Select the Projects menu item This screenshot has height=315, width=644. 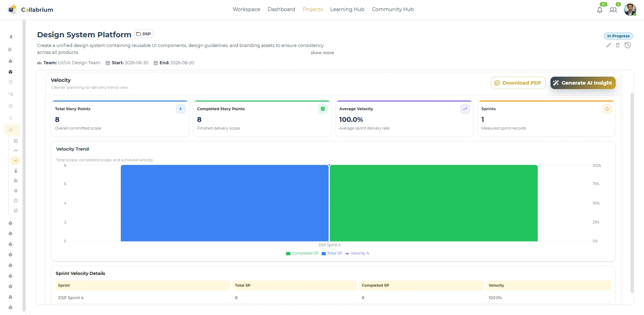[313, 9]
